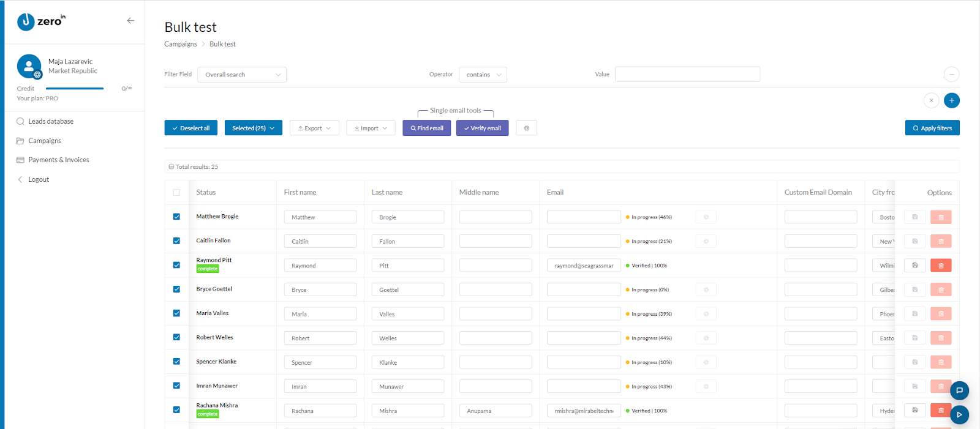
Task: Click Campaigns breadcrumb link
Action: (x=181, y=44)
